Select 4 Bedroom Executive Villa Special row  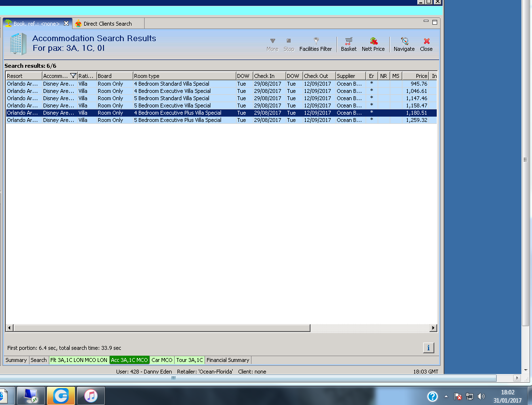[221, 91]
